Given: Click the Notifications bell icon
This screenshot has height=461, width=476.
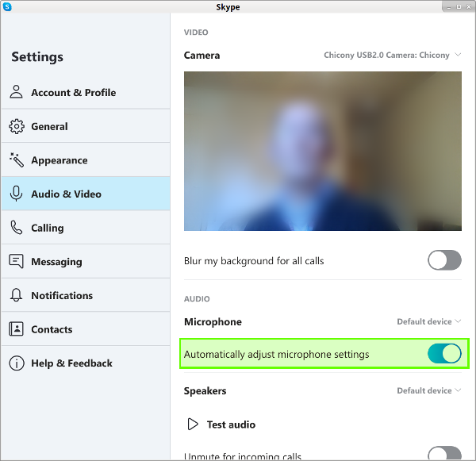Looking at the screenshot, I should [16, 295].
